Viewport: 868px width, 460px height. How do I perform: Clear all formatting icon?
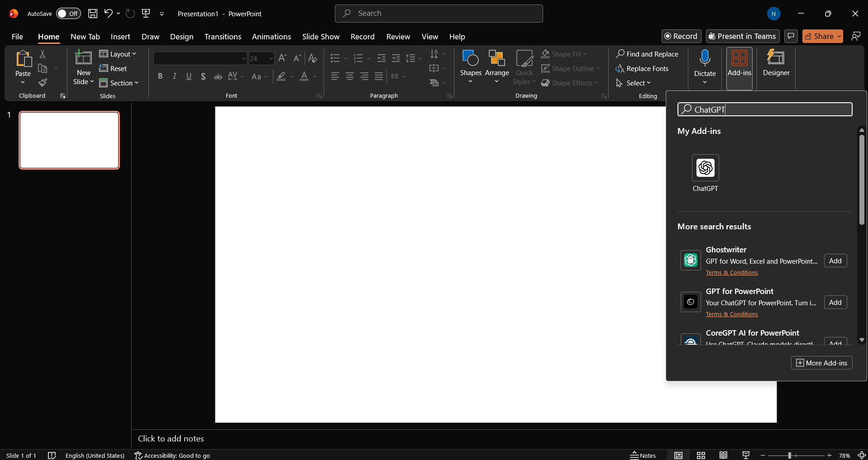coord(312,58)
